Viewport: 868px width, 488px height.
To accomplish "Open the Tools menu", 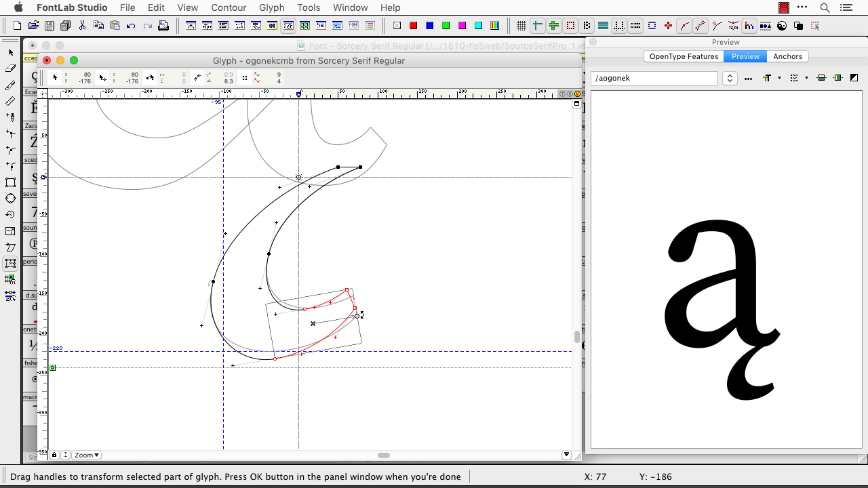I will pos(309,7).
